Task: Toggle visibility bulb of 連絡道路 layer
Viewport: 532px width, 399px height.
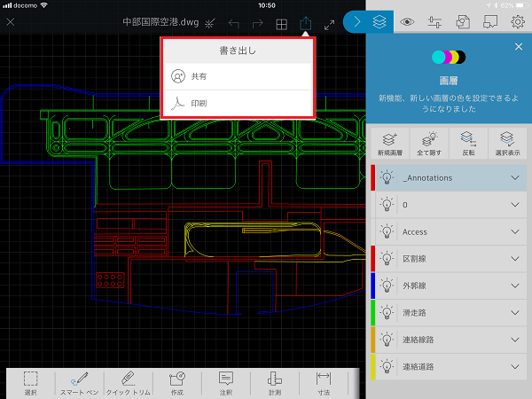Action: pos(387,366)
